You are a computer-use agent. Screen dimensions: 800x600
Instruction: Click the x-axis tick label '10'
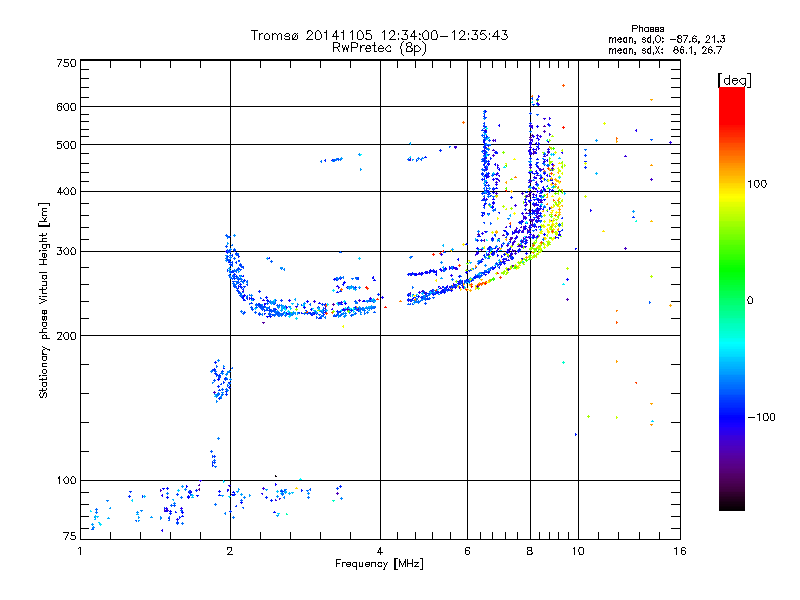578,551
